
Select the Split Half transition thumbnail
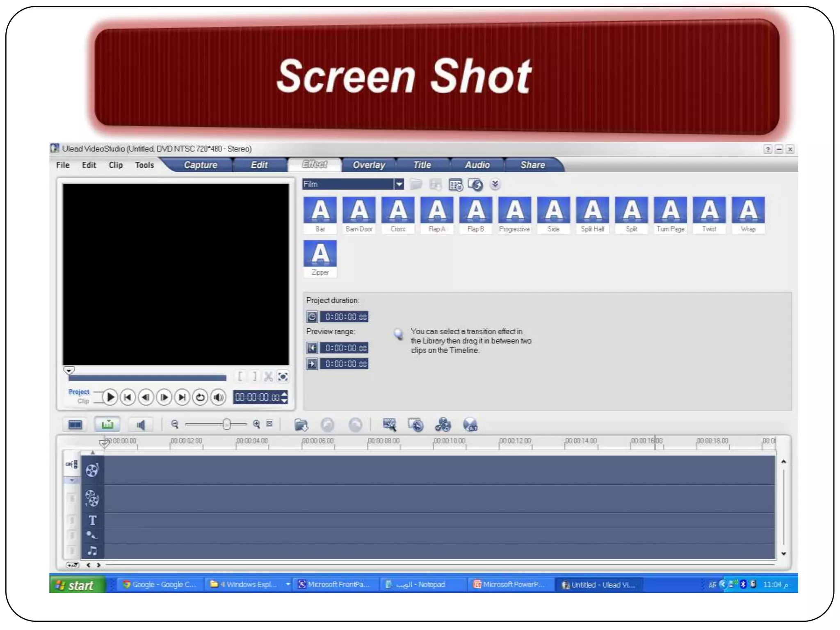pyautogui.click(x=593, y=215)
